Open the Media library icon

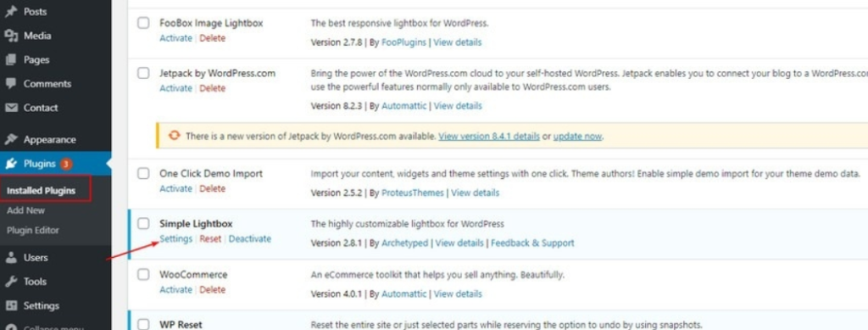pos(11,36)
